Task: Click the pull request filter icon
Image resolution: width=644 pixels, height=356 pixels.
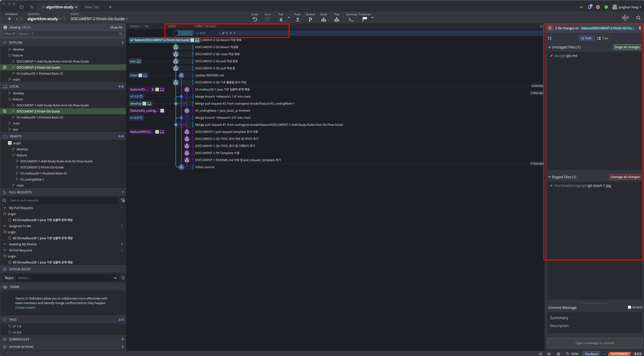Action: [123, 200]
